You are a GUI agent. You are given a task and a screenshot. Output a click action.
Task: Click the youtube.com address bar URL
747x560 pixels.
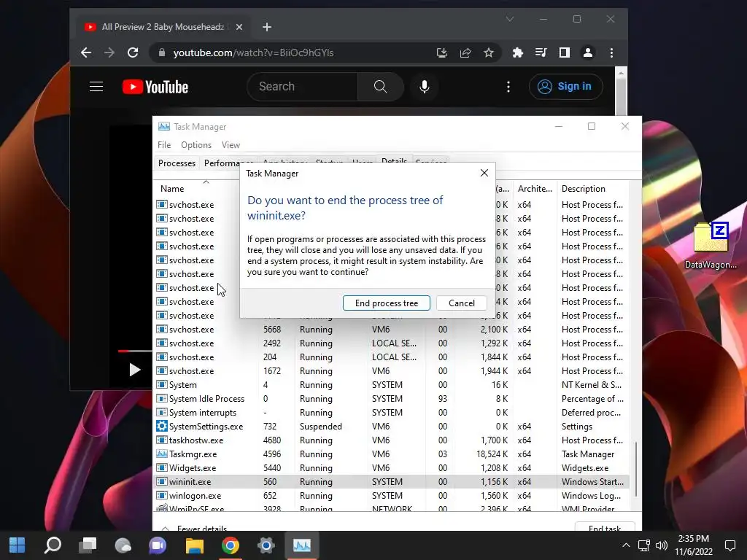click(x=253, y=52)
